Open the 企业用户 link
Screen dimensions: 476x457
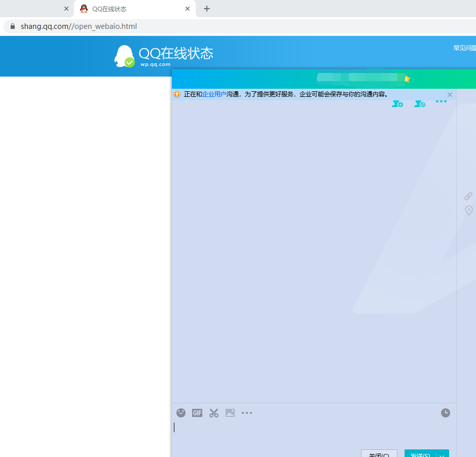pyautogui.click(x=214, y=94)
